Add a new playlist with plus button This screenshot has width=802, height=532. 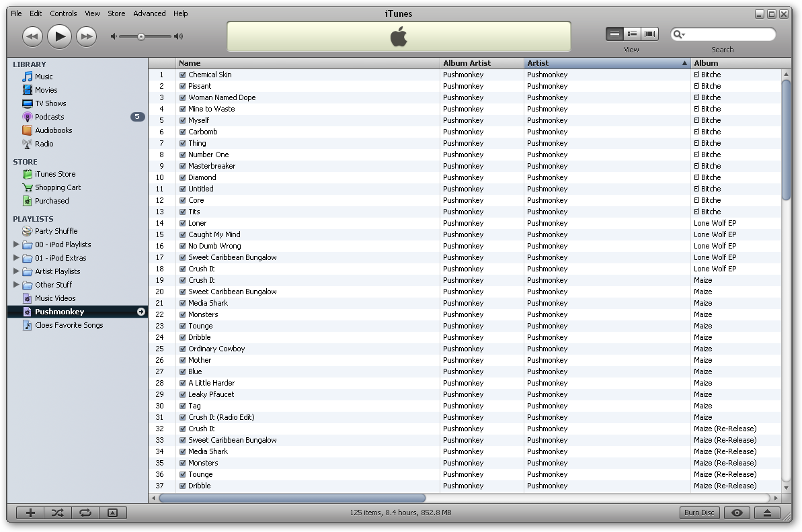(x=30, y=513)
